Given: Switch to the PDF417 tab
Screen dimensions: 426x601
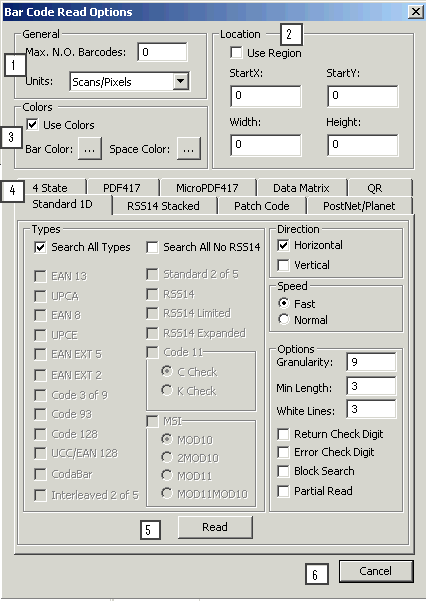Looking at the screenshot, I should click(x=122, y=188).
